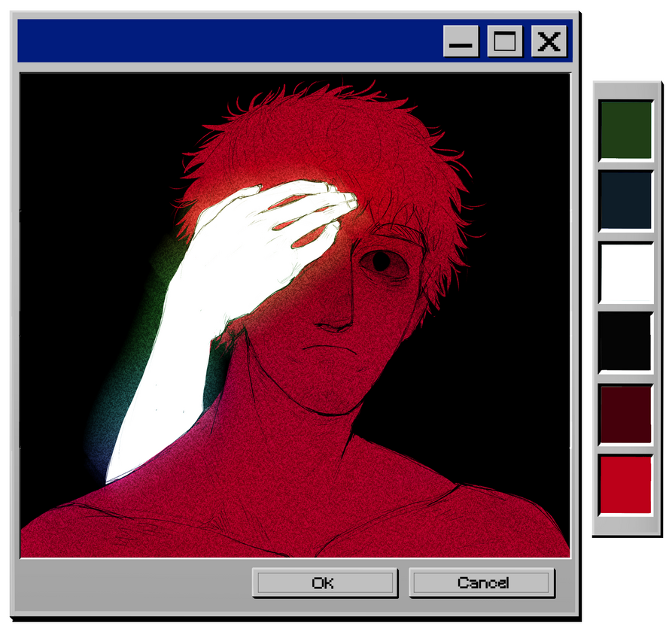The image size is (672, 626).
Task: Select the black color swatch
Action: [x=625, y=342]
